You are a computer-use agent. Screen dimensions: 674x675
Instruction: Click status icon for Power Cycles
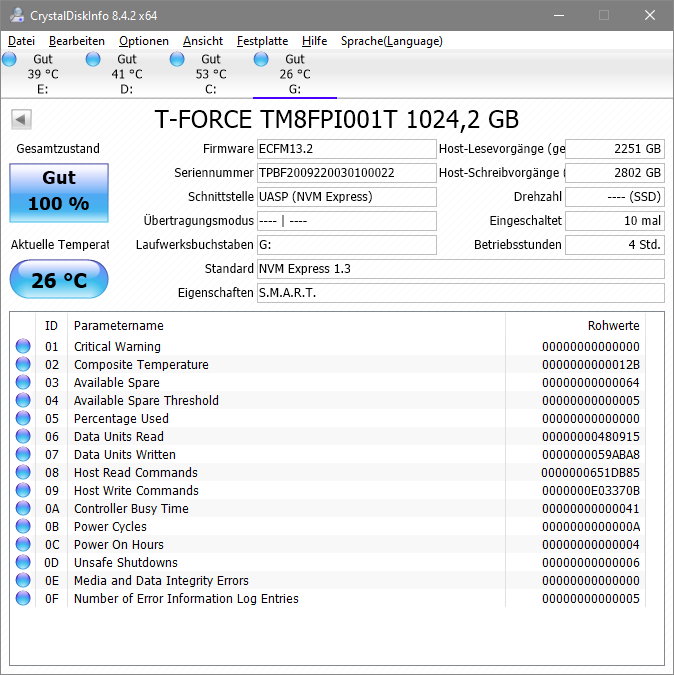pyautogui.click(x=23, y=526)
